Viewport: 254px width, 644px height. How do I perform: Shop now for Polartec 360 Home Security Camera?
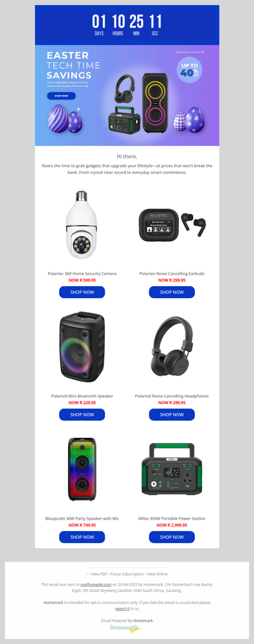tap(82, 292)
